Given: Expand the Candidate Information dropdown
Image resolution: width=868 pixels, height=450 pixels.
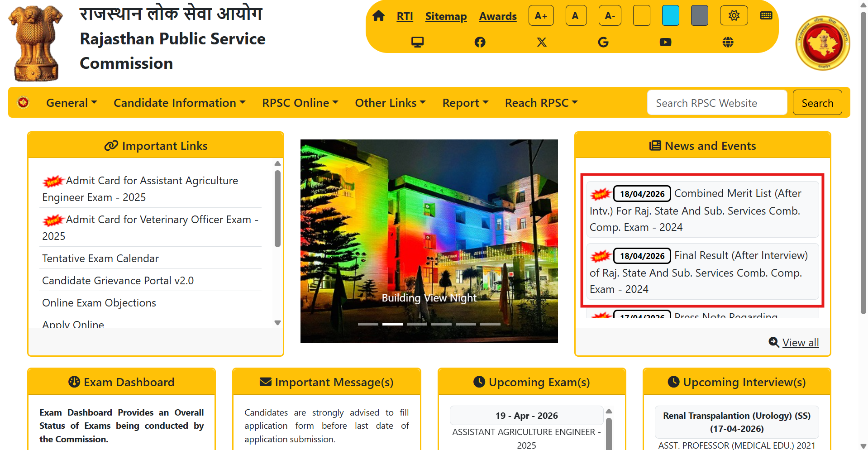Looking at the screenshot, I should [179, 103].
